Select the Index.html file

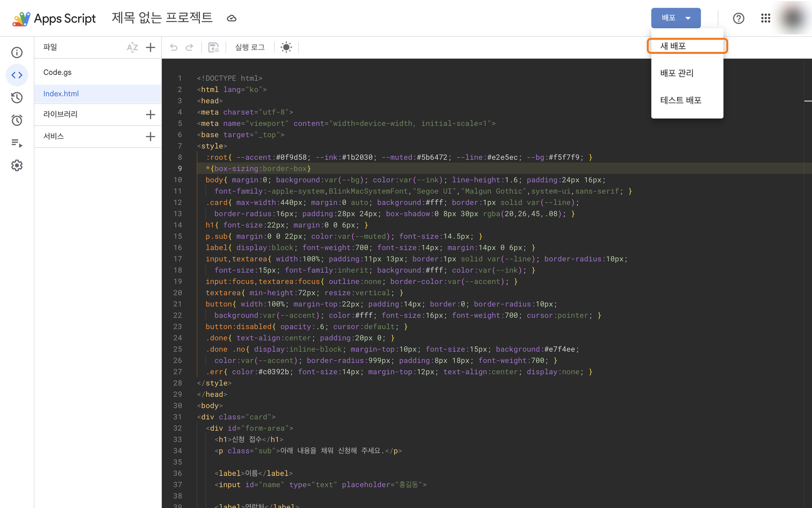[x=98, y=93]
